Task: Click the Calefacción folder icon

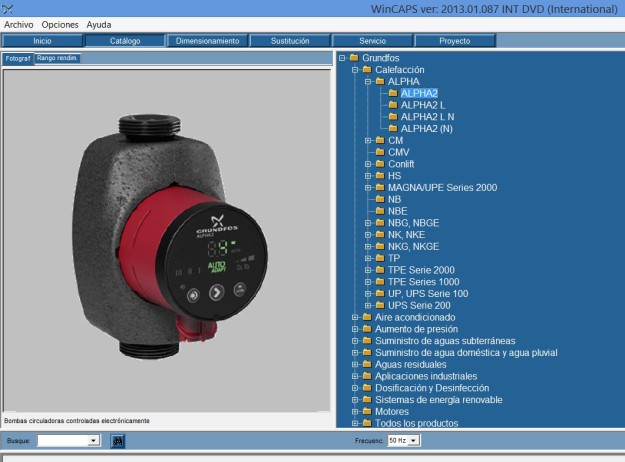Action: click(367, 69)
